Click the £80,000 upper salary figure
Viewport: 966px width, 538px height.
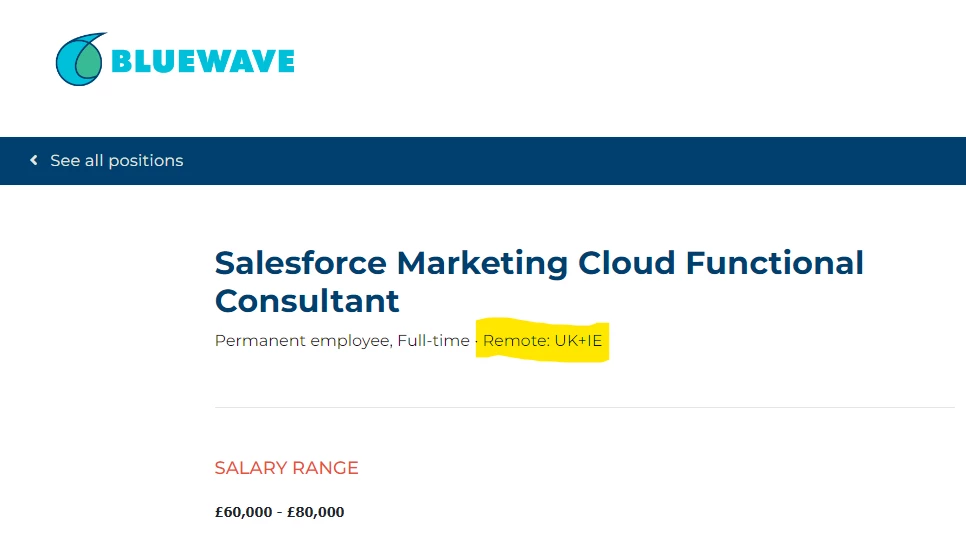pyautogui.click(x=315, y=512)
